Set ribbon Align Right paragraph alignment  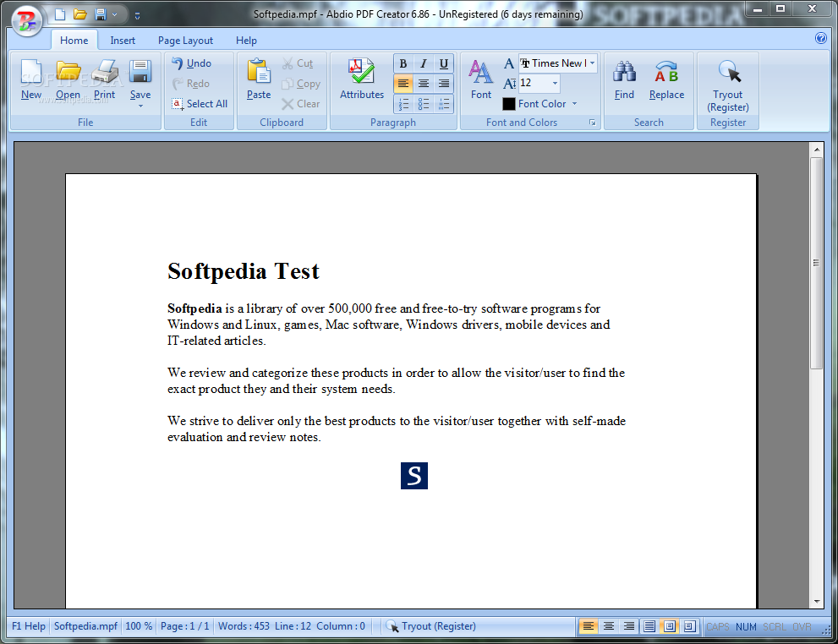click(x=444, y=84)
